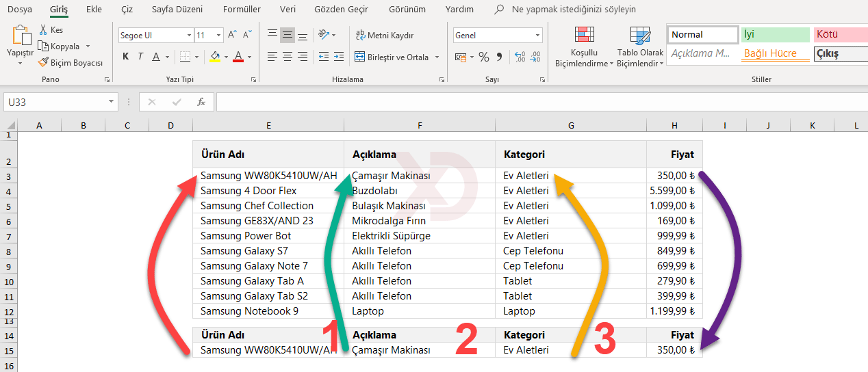The image size is (868, 372).
Task: Click the insert function fx button
Action: [201, 102]
